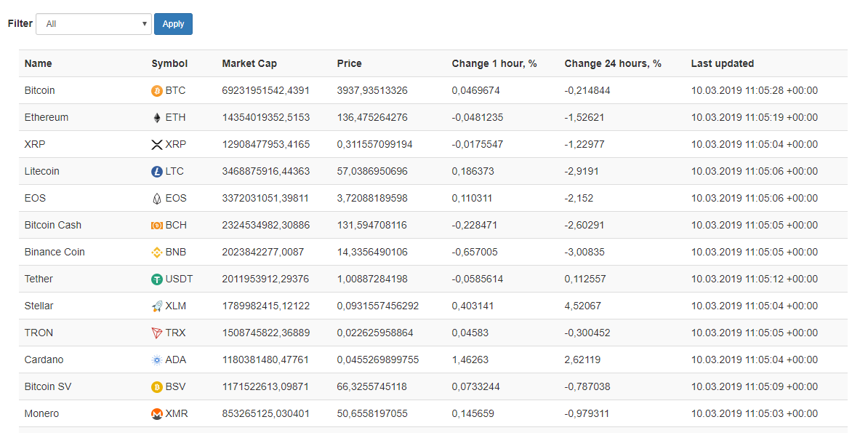
Task: Click EOS price 3,72088189598
Action: tap(372, 198)
